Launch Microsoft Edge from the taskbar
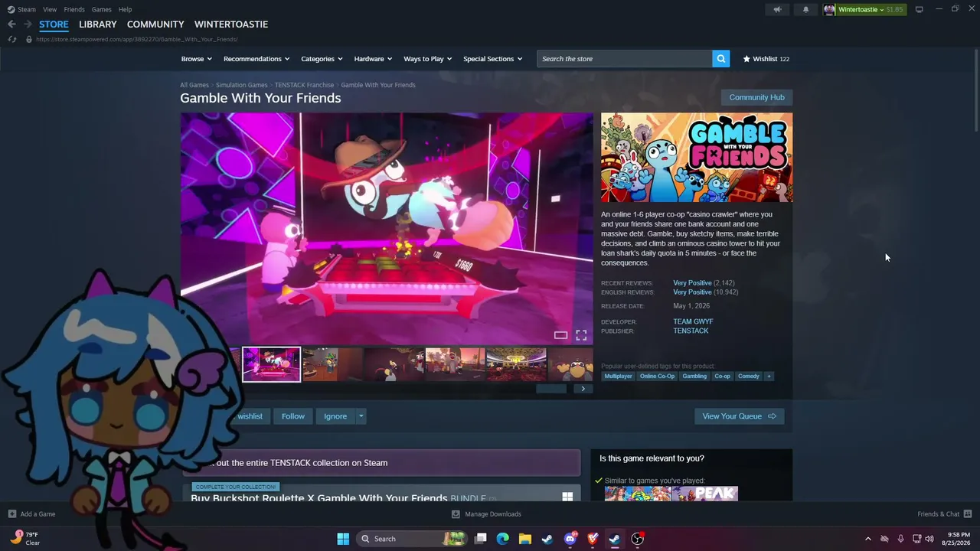980x551 pixels. click(x=502, y=539)
